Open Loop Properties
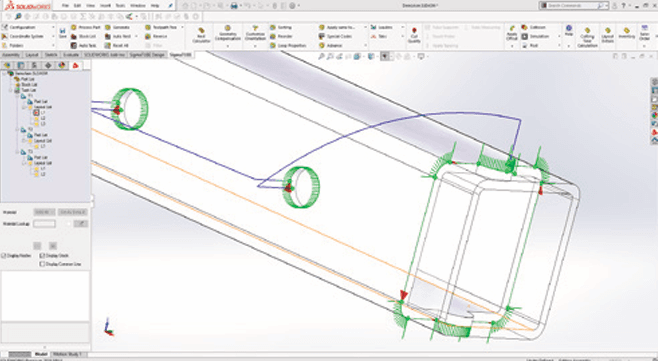Image resolution: width=658 pixels, height=361 pixels. tap(288, 45)
